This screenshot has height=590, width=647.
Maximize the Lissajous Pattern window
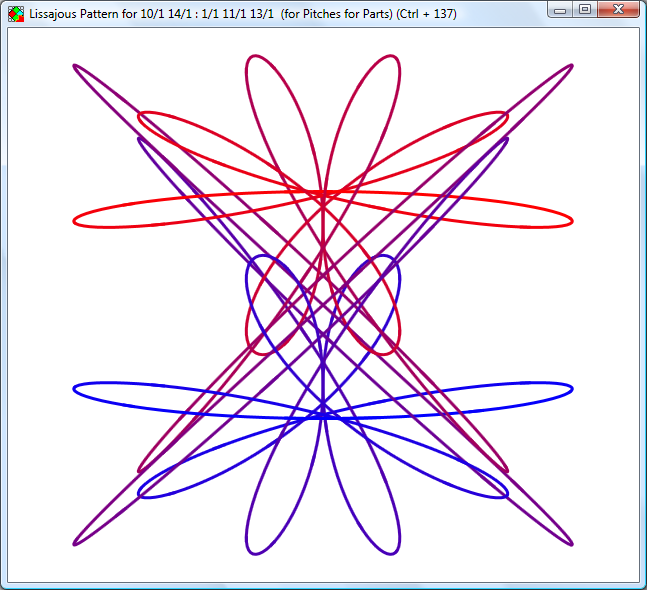click(585, 10)
